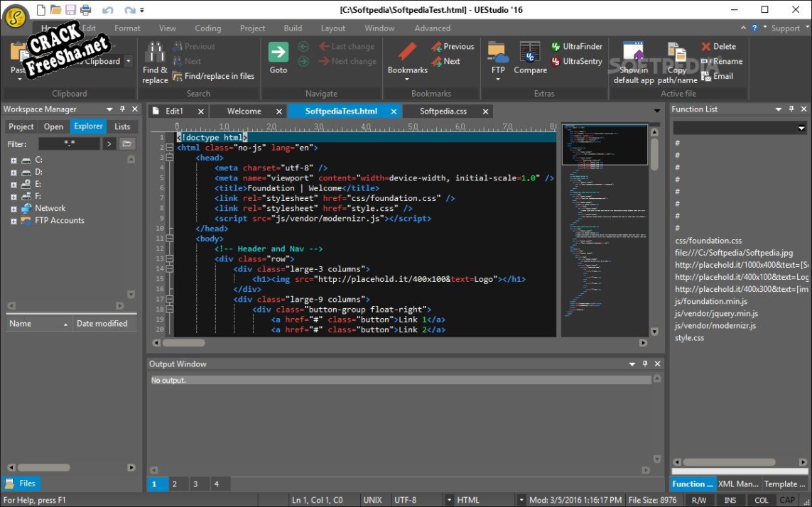Toggle the INS insert mode indicator

tap(730, 500)
